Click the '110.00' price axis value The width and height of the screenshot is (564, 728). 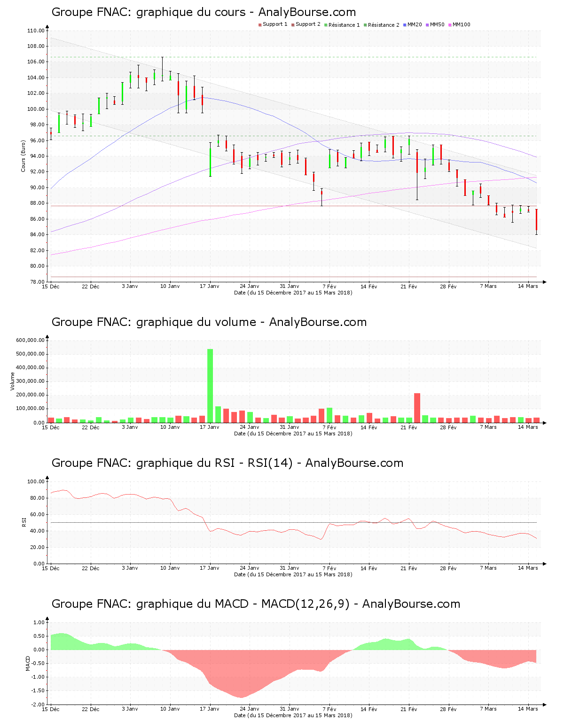[36, 31]
